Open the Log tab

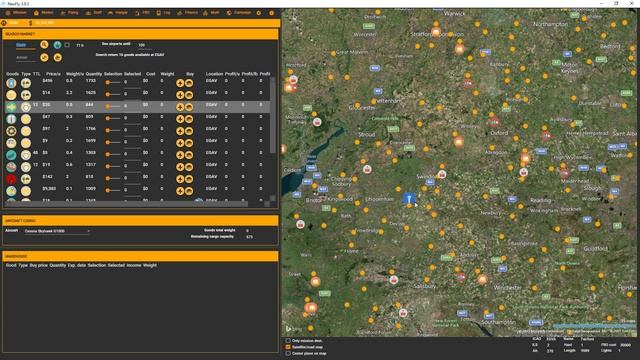164,13
